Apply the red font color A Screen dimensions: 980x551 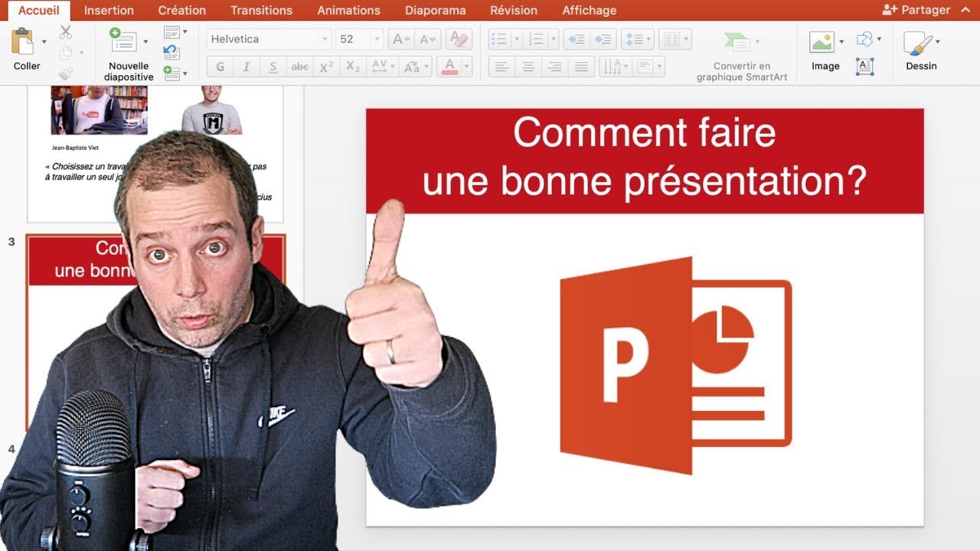449,67
